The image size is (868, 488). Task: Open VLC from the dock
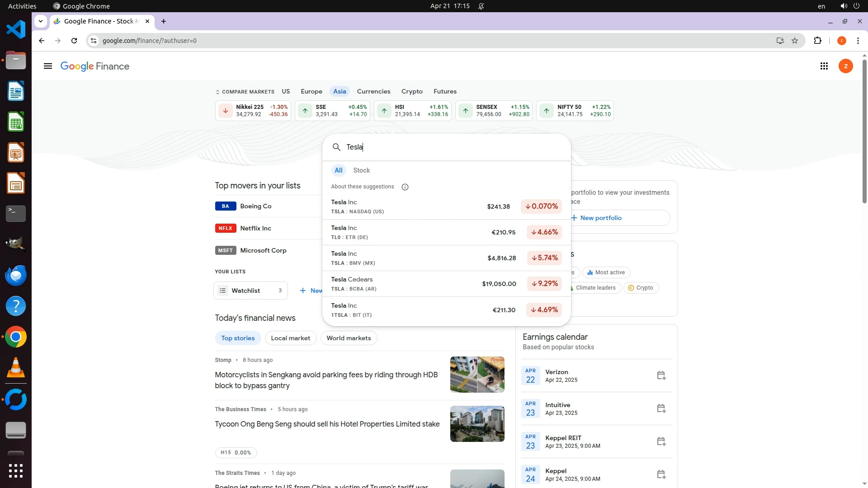16,368
